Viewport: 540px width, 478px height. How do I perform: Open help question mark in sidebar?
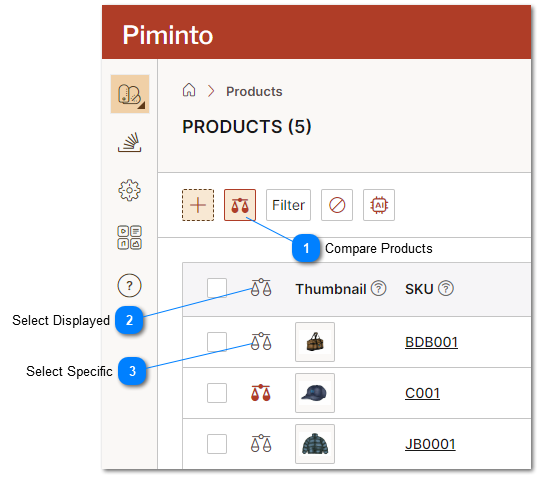point(129,285)
